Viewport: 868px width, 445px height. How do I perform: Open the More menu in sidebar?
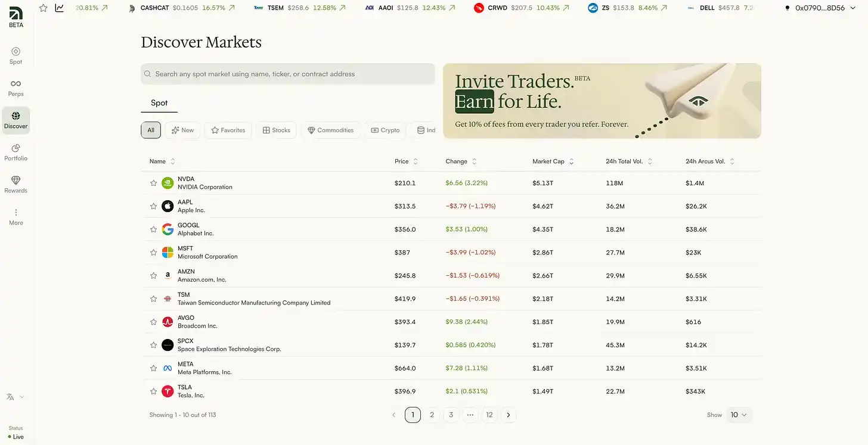(x=15, y=216)
